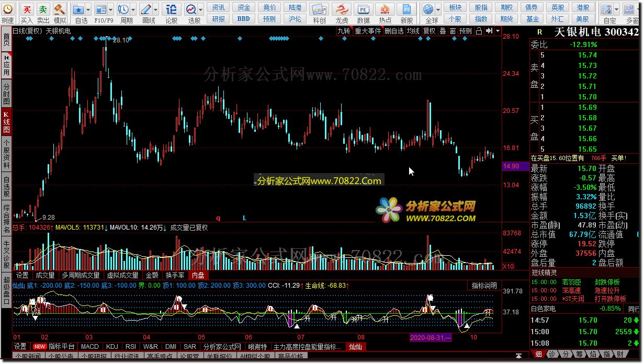
Task: Open the 测速 speed test clock icon
Action: 7,9
